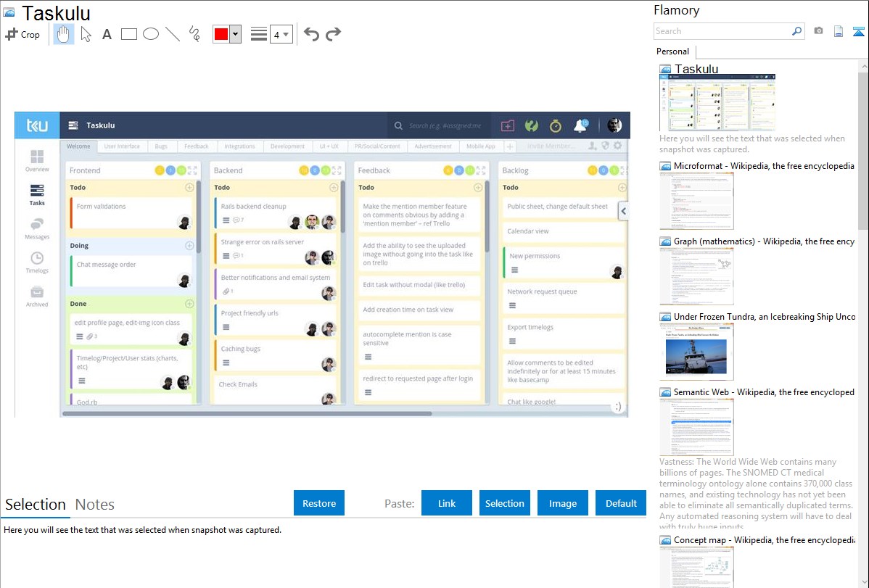Pick the ellipse shape tool

(151, 34)
